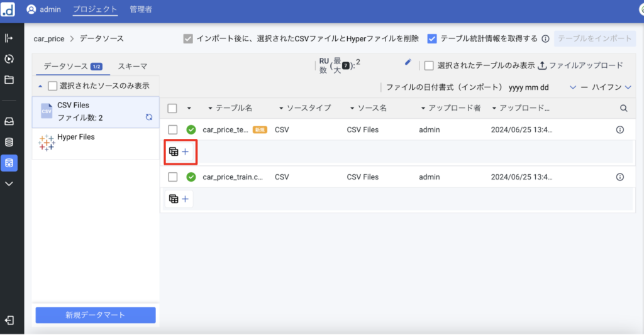The width and height of the screenshot is (644, 335).
Task: Go to the car_price breadcrumb link
Action: pyautogui.click(x=49, y=38)
